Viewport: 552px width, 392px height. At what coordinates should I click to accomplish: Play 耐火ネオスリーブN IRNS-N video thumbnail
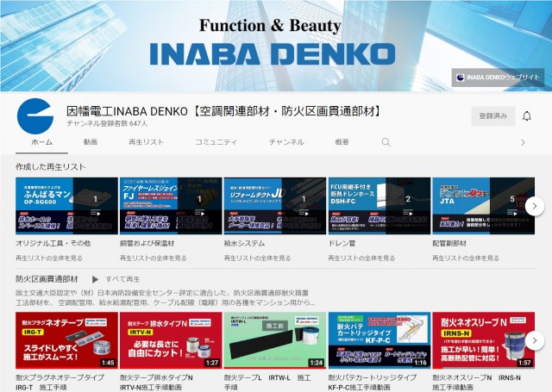click(x=483, y=340)
